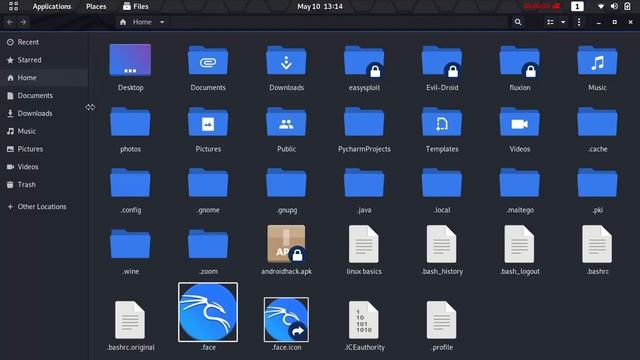Viewport: 640px width, 360px height.
Task: Open the .maltego folder
Action: 520,183
